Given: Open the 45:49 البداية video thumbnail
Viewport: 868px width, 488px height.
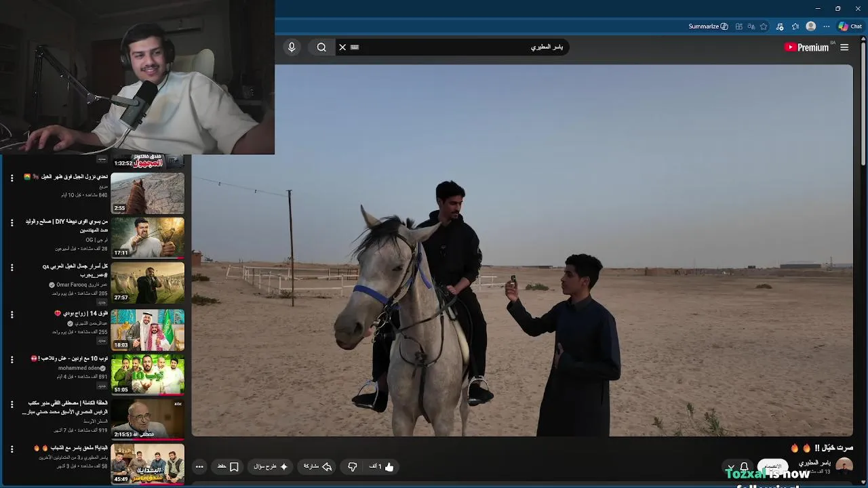Looking at the screenshot, I should [147, 464].
